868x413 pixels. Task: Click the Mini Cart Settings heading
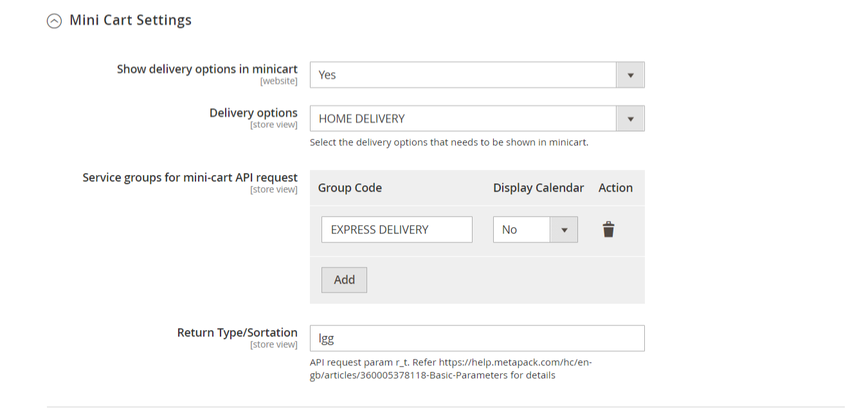(x=131, y=21)
